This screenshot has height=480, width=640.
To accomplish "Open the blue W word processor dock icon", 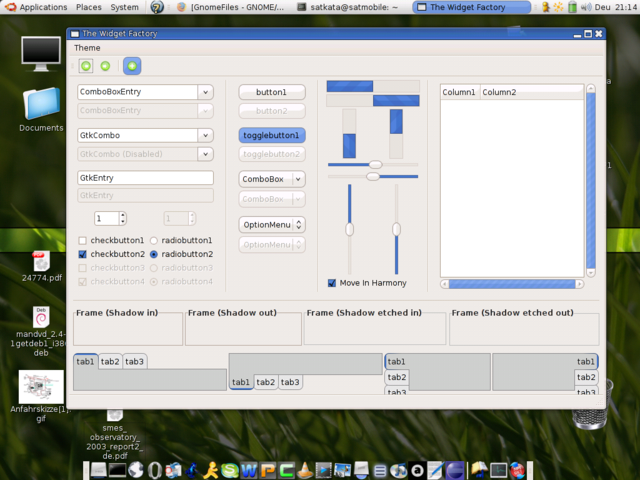I will (x=249, y=471).
